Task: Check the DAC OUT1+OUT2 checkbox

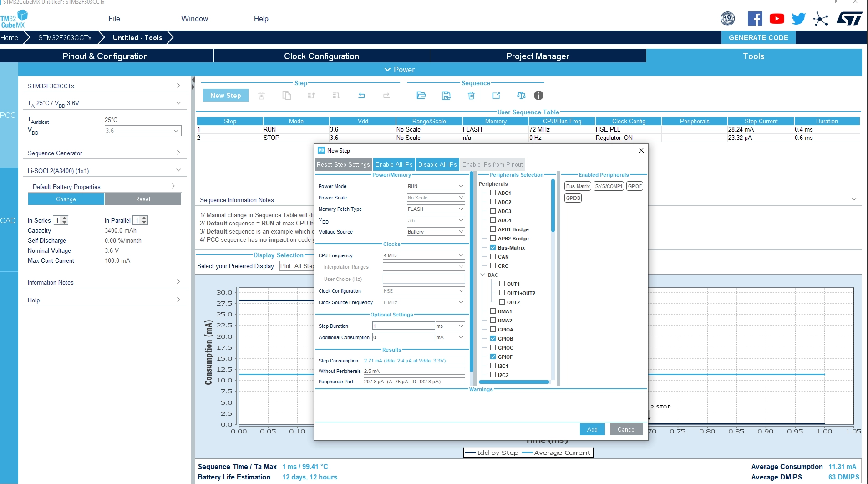Action: click(x=502, y=293)
